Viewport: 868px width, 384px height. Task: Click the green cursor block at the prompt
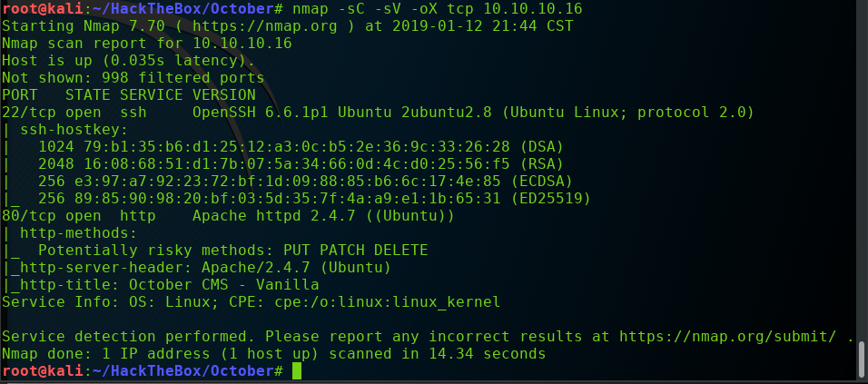[297, 370]
